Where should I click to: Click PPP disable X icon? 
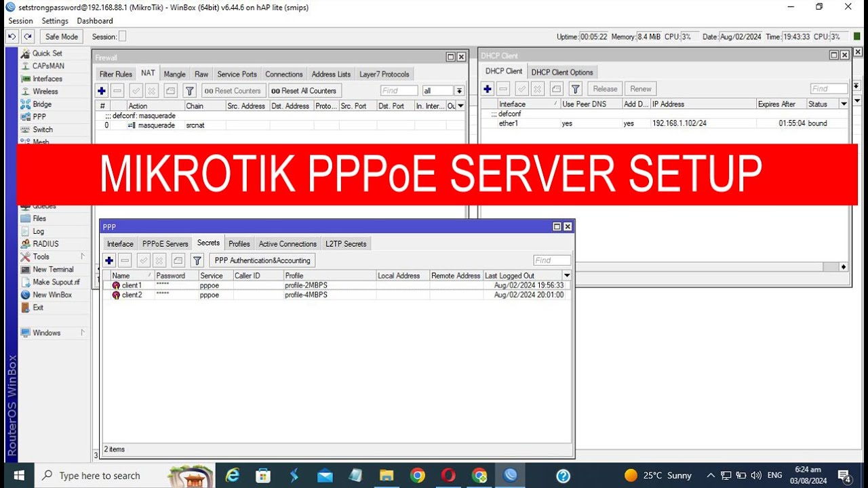point(159,260)
